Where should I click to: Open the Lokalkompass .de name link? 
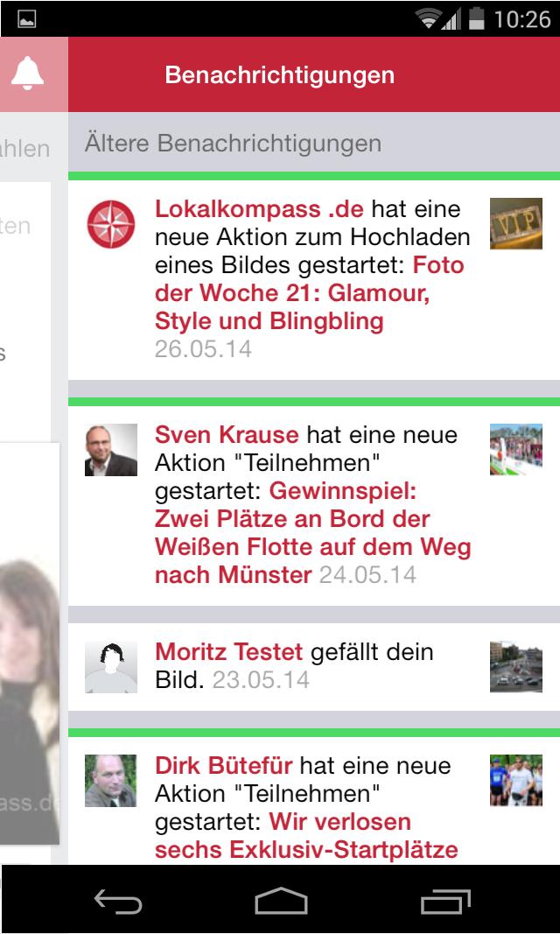(259, 209)
